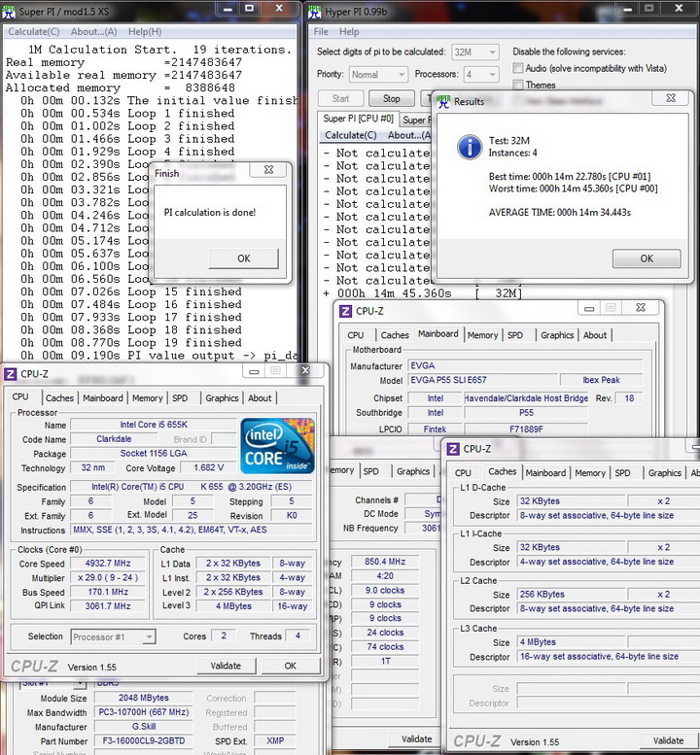
Task: Open Processors dropdown showing 4
Action: coord(480,75)
